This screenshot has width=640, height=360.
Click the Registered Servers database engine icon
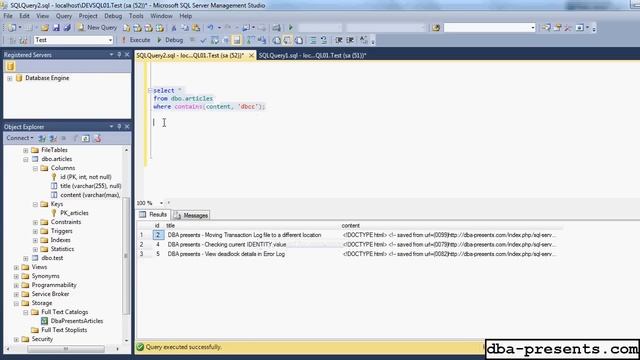pyautogui.click(x=10, y=66)
